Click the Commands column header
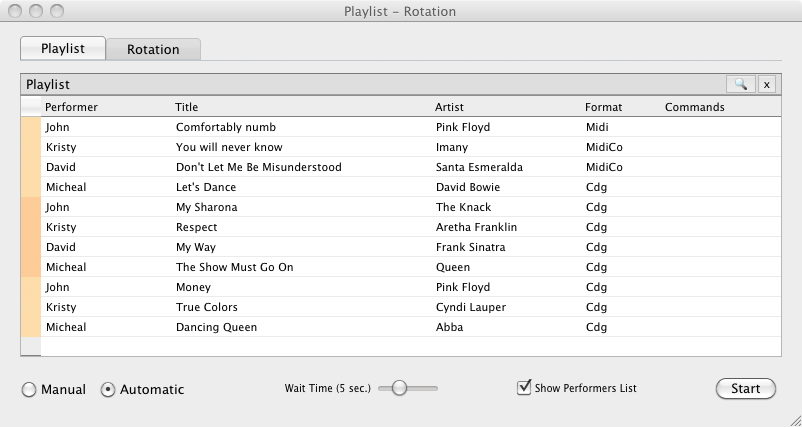802x427 pixels. [x=695, y=107]
